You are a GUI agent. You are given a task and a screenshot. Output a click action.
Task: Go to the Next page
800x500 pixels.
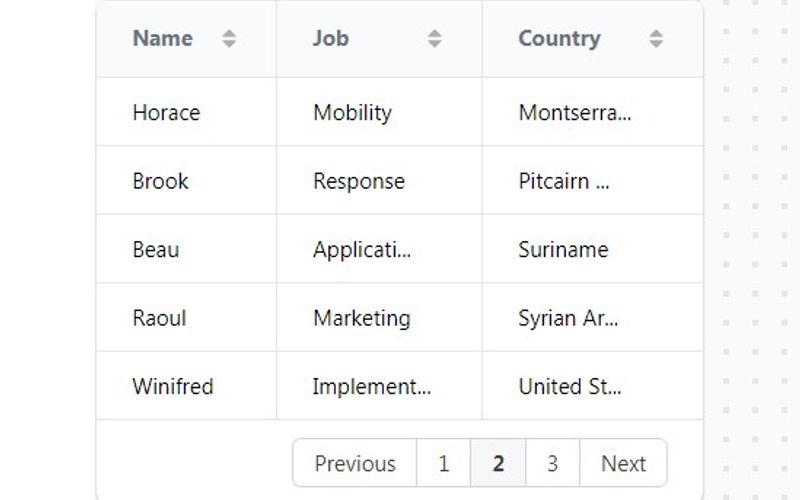(x=623, y=463)
